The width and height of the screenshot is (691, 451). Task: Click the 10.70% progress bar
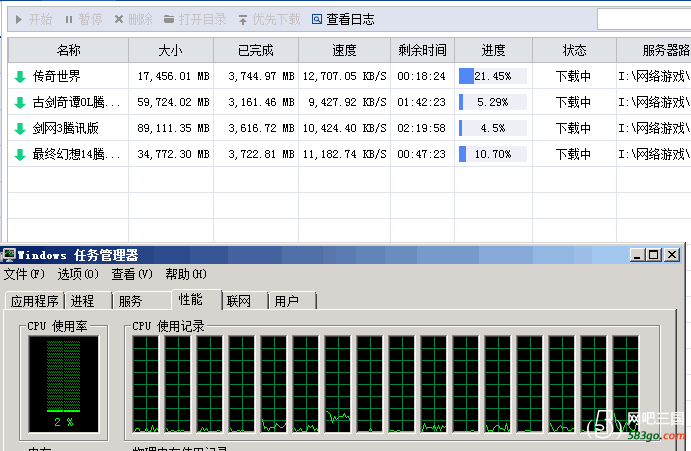493,154
